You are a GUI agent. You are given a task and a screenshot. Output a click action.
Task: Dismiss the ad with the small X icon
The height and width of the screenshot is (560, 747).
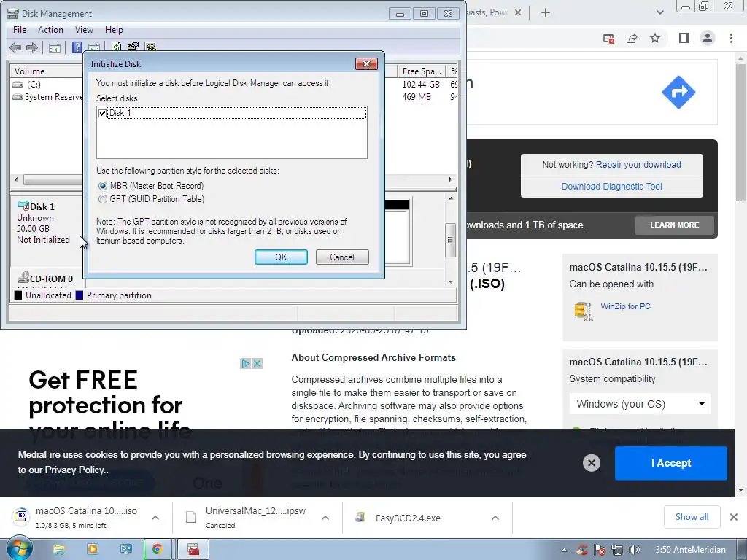click(x=257, y=363)
